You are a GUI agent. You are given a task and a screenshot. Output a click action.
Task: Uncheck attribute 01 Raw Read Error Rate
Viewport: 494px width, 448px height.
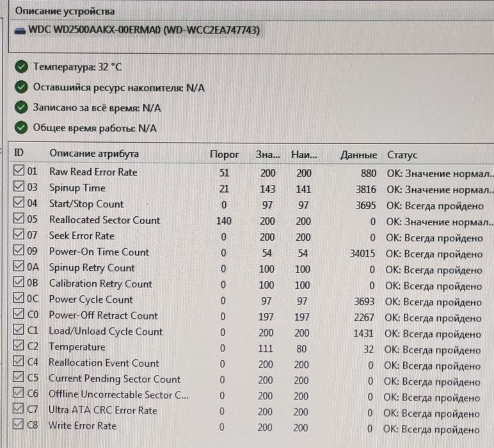pos(19,170)
